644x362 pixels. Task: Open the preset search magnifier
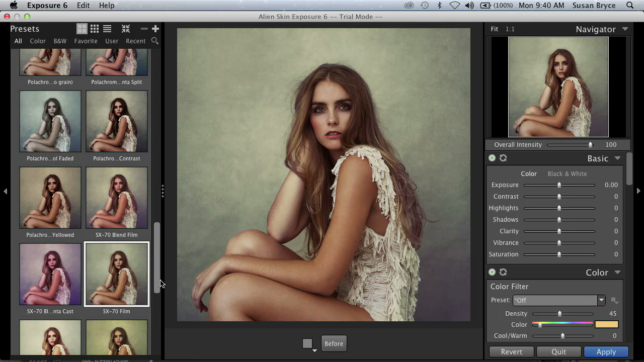pyautogui.click(x=155, y=41)
